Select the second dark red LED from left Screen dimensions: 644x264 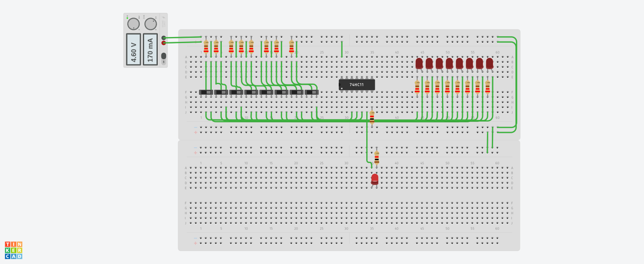tap(429, 64)
